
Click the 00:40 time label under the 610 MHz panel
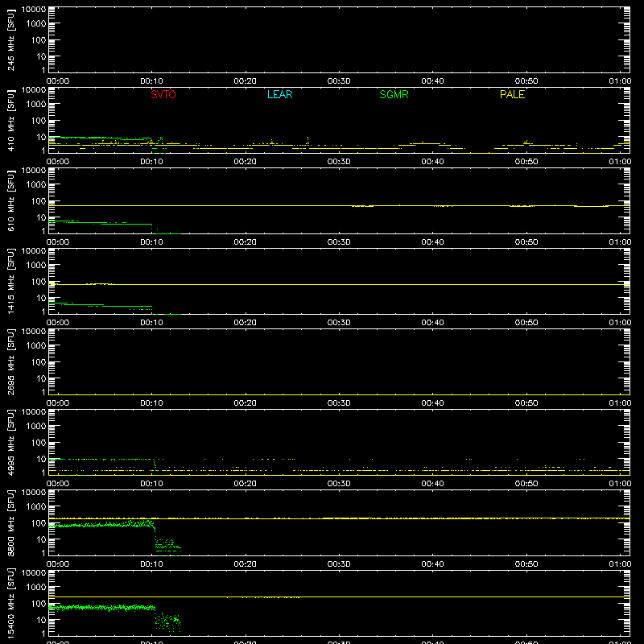(x=432, y=242)
